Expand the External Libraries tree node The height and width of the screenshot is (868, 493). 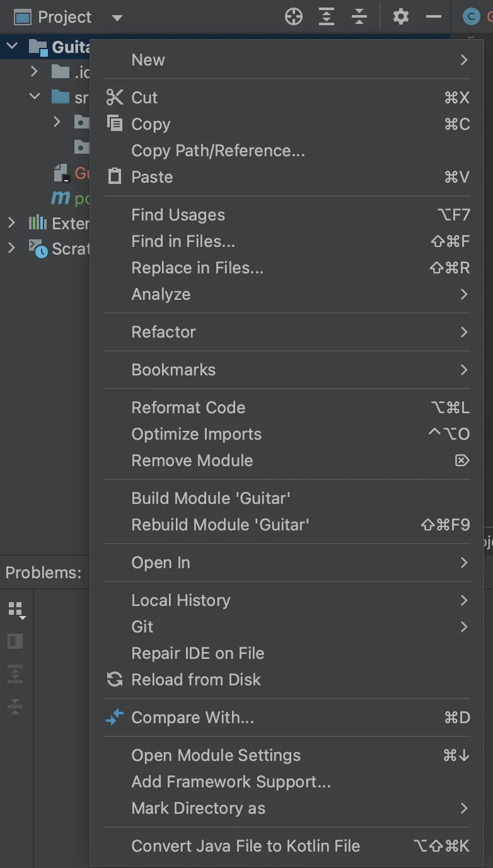tap(11, 222)
